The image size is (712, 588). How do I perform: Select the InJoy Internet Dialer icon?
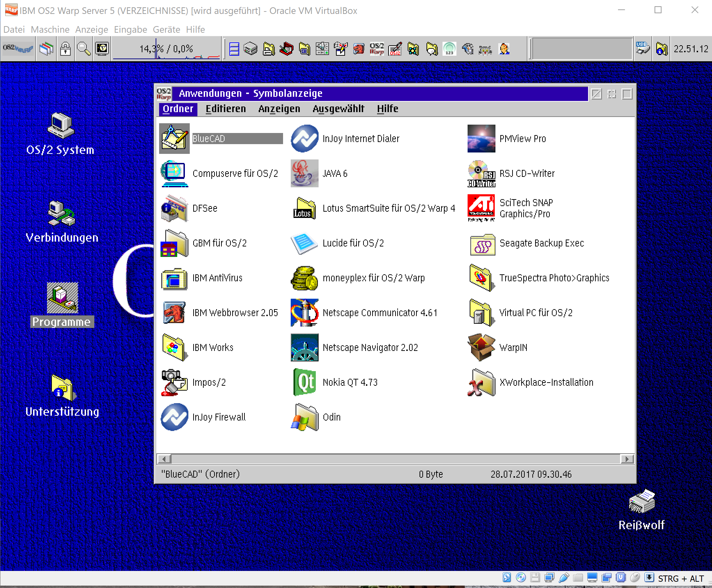click(x=304, y=139)
